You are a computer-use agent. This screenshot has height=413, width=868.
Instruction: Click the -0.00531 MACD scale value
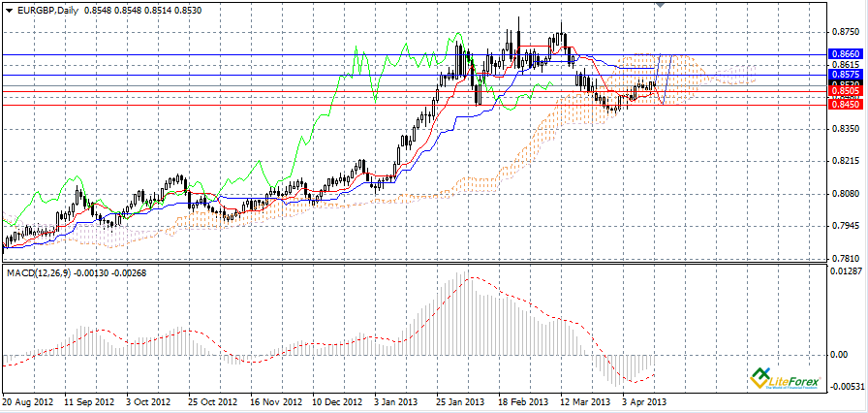(845, 386)
